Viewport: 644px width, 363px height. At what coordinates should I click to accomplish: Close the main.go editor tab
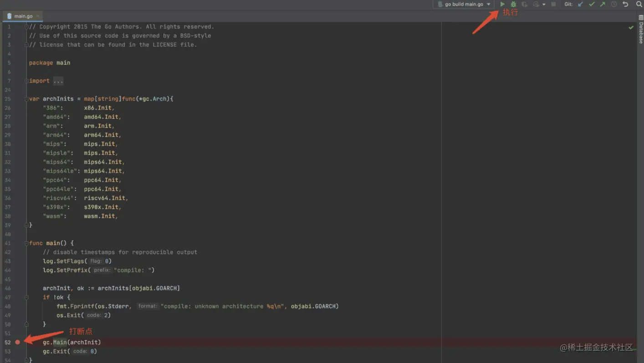coord(38,16)
